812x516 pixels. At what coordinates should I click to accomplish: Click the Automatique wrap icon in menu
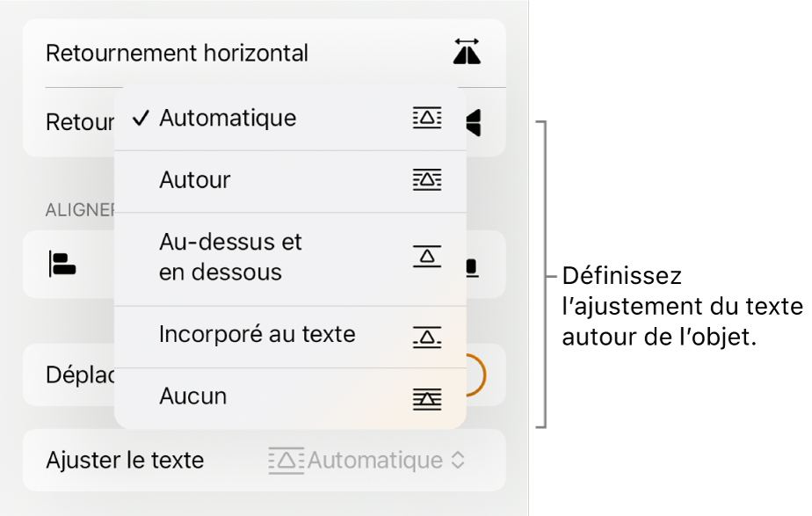pyautogui.click(x=427, y=119)
